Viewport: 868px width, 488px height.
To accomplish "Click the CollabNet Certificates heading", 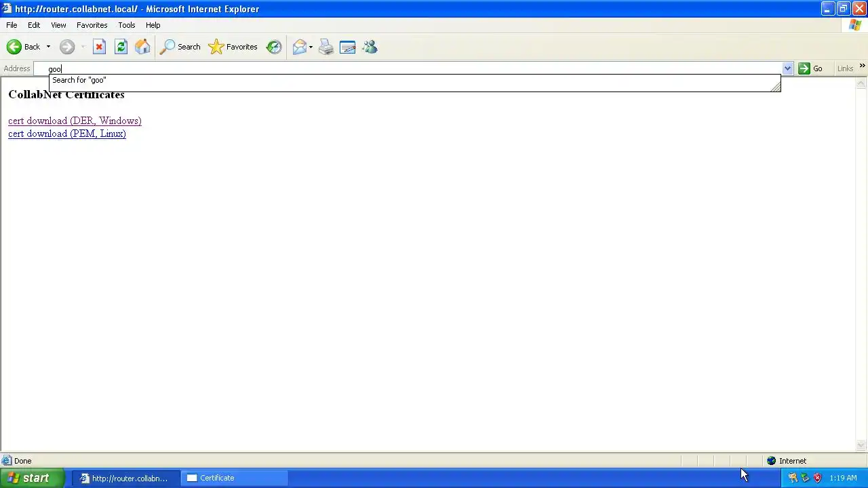I will (x=66, y=94).
